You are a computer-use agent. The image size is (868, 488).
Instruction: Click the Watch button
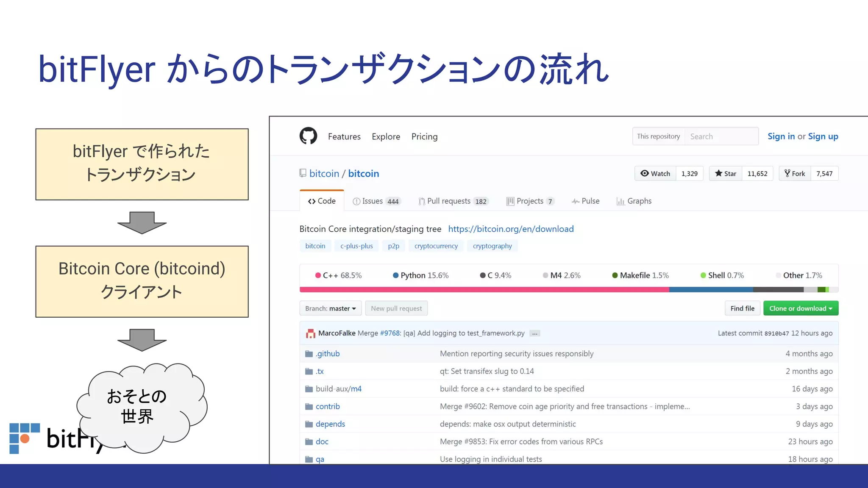pos(655,173)
